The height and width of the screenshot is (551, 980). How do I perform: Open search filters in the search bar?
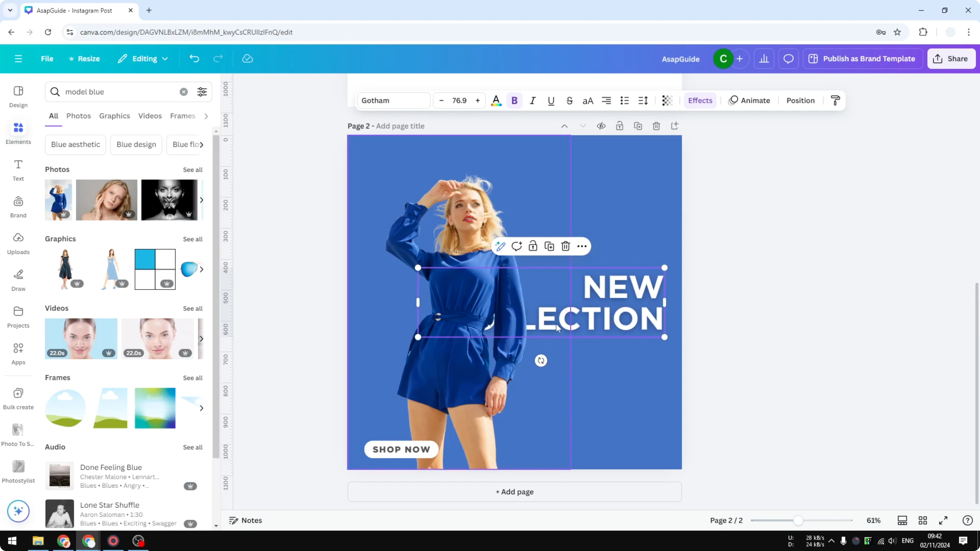tap(202, 92)
